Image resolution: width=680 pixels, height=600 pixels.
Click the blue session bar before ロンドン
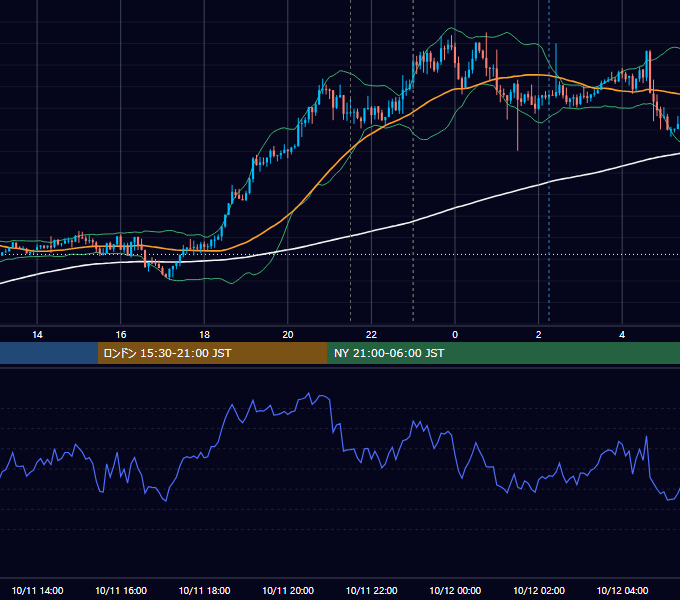(49, 353)
